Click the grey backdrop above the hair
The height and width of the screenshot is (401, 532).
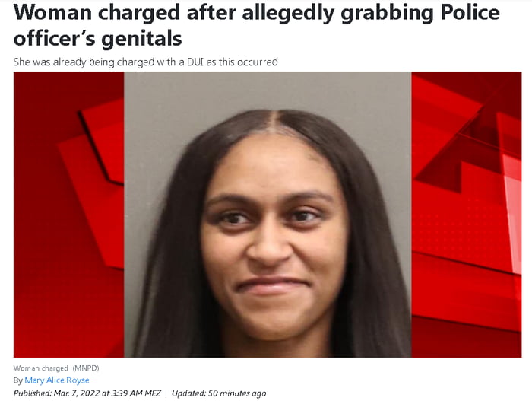click(268, 90)
